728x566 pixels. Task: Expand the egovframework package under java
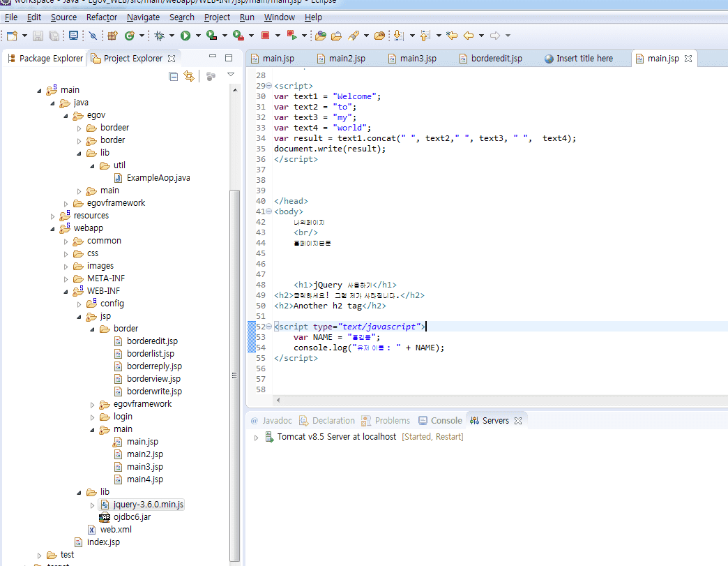pyautogui.click(x=66, y=203)
